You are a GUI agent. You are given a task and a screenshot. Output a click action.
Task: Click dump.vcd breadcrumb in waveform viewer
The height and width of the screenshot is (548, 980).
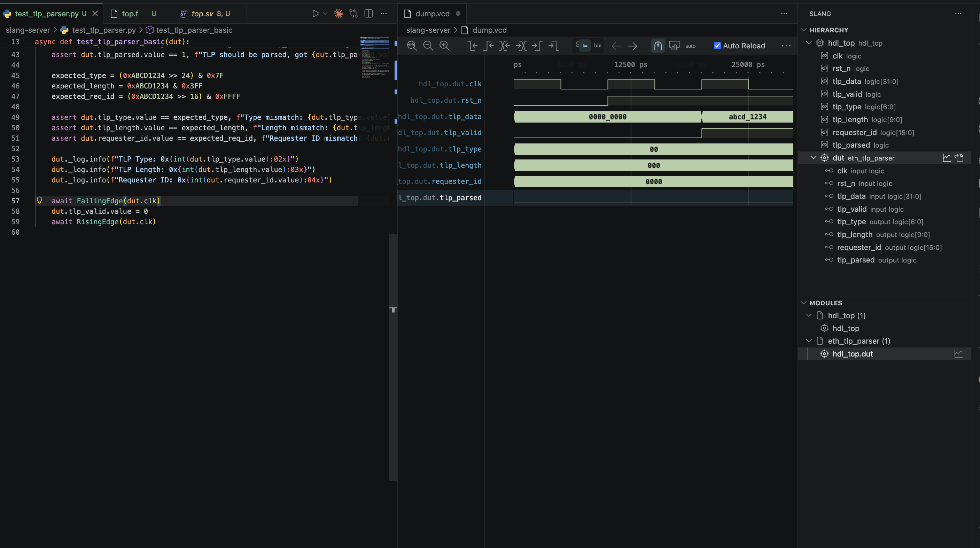[x=489, y=30]
